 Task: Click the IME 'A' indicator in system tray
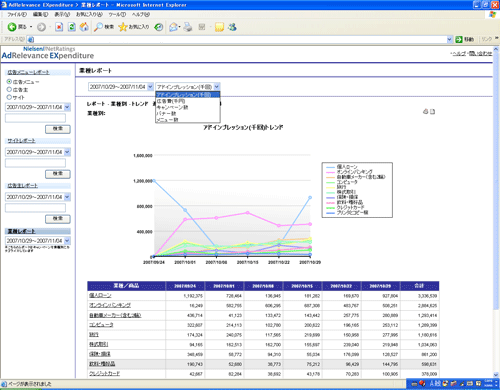click(x=433, y=383)
